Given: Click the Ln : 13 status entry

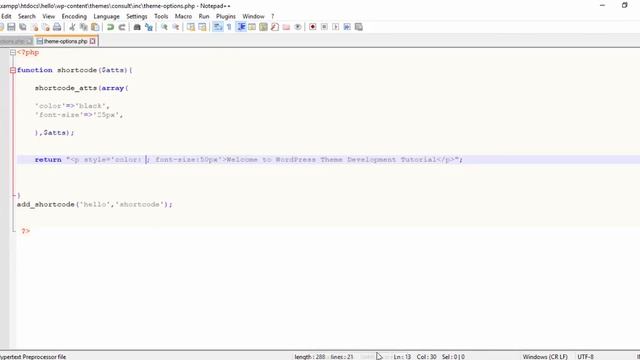Looking at the screenshot, I should coord(402,357).
